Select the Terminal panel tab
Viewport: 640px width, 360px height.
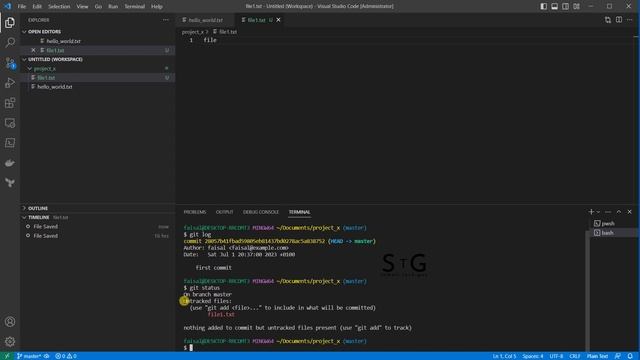[299, 212]
